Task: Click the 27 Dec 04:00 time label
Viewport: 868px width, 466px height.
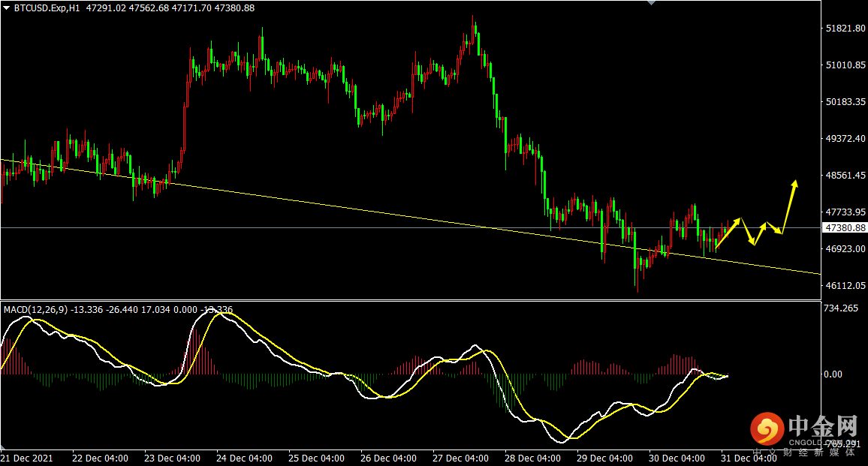Action: pos(460,458)
